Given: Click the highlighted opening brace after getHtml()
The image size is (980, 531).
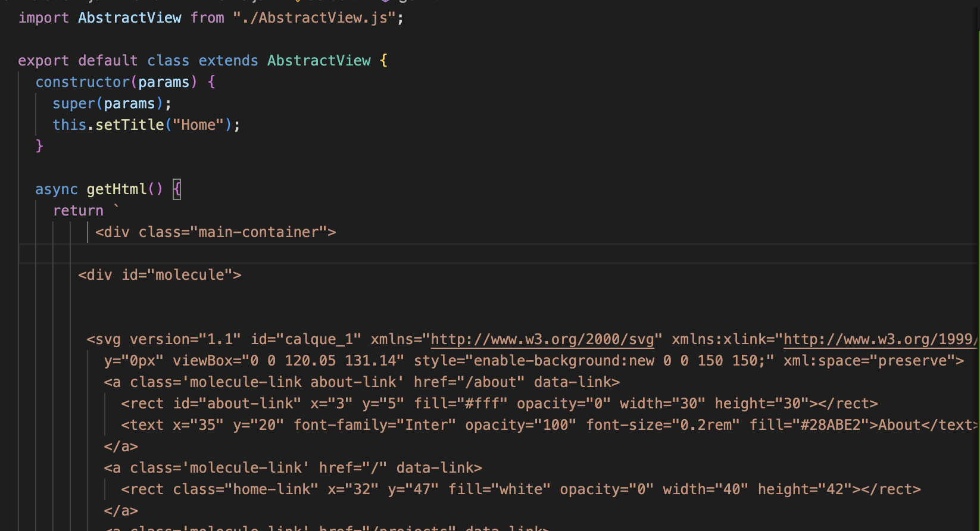Looking at the screenshot, I should click(177, 189).
